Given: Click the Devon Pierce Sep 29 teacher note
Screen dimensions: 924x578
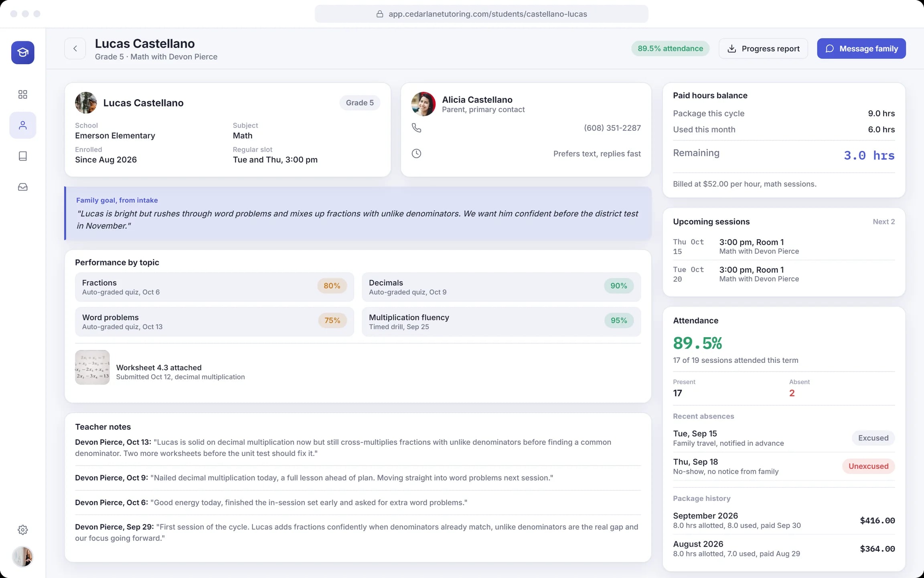Looking at the screenshot, I should (x=358, y=532).
